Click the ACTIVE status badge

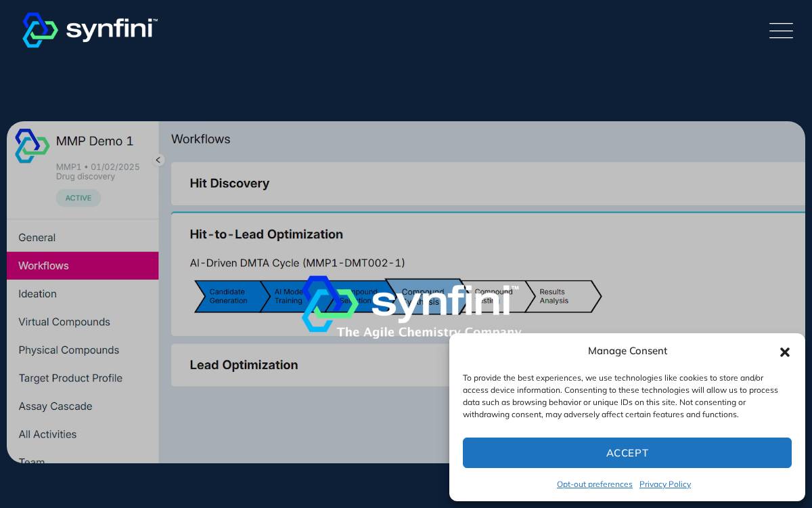(78, 198)
